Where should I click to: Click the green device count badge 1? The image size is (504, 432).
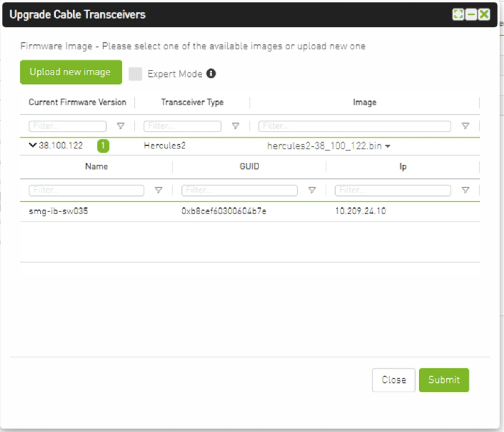point(103,146)
